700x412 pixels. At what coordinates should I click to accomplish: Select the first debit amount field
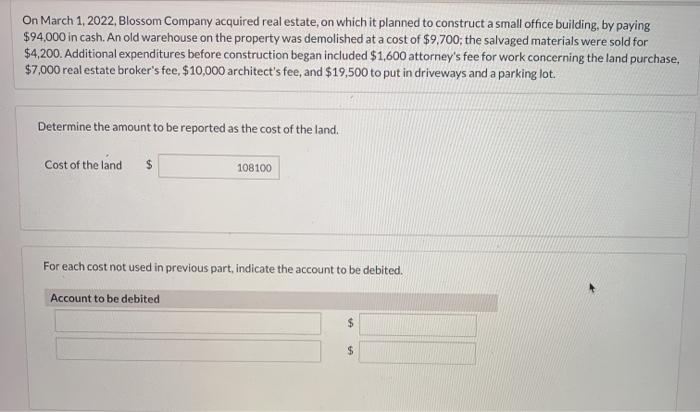click(x=417, y=325)
